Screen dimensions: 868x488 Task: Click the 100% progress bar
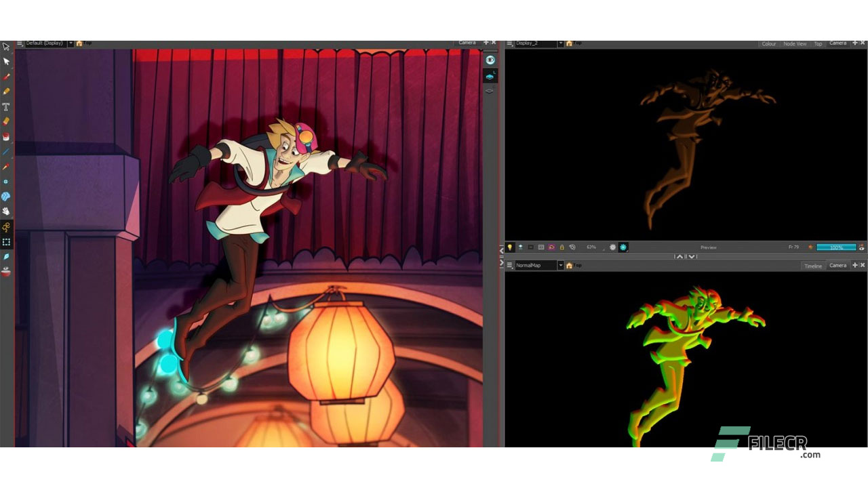pyautogui.click(x=836, y=247)
